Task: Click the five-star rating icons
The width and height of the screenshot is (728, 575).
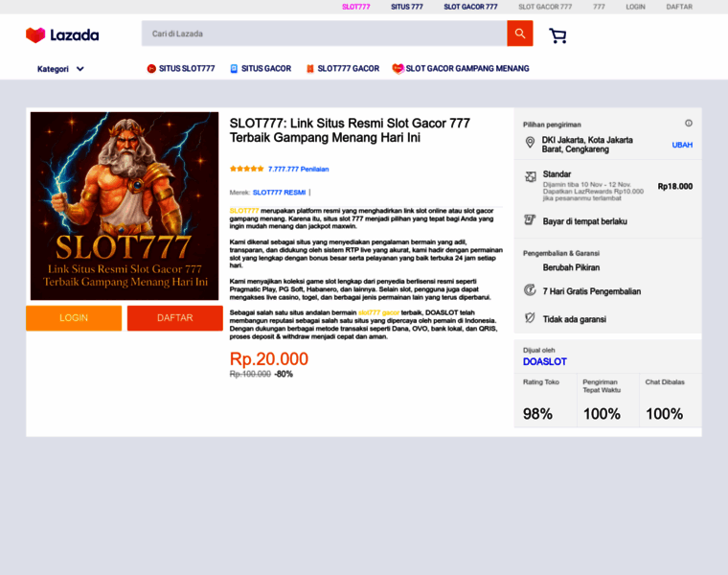Action: [x=246, y=169]
